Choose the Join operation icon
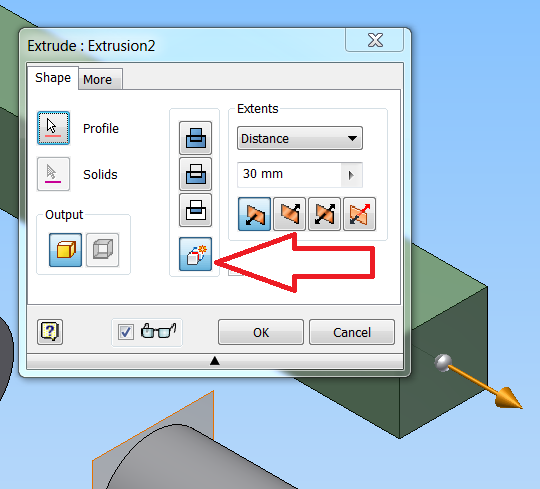Screen dimensions: 540x489 195,138
